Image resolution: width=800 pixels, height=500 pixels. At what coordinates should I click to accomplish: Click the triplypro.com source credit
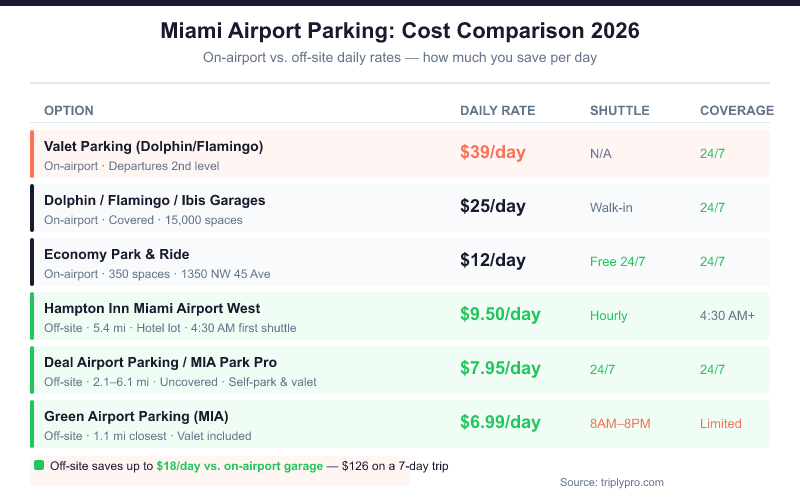click(x=611, y=482)
